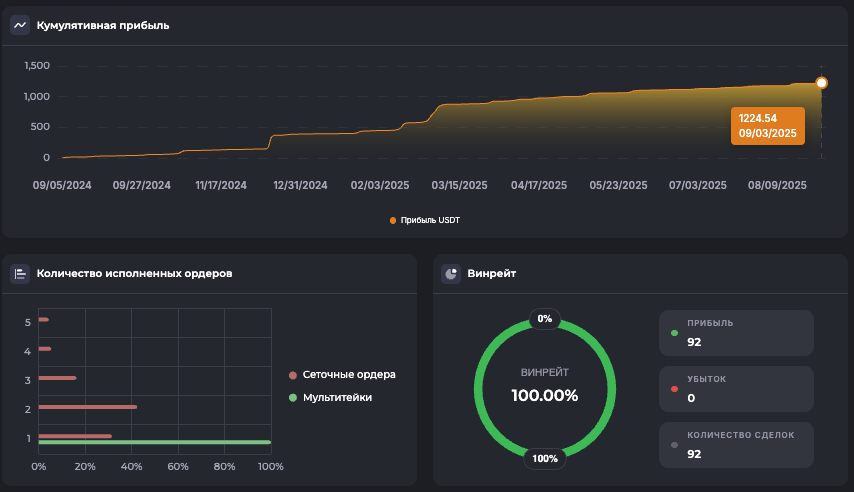Image resolution: width=854 pixels, height=492 pixels.
Task: Click the orange 1224.54 tooltip box
Action: 767,126
